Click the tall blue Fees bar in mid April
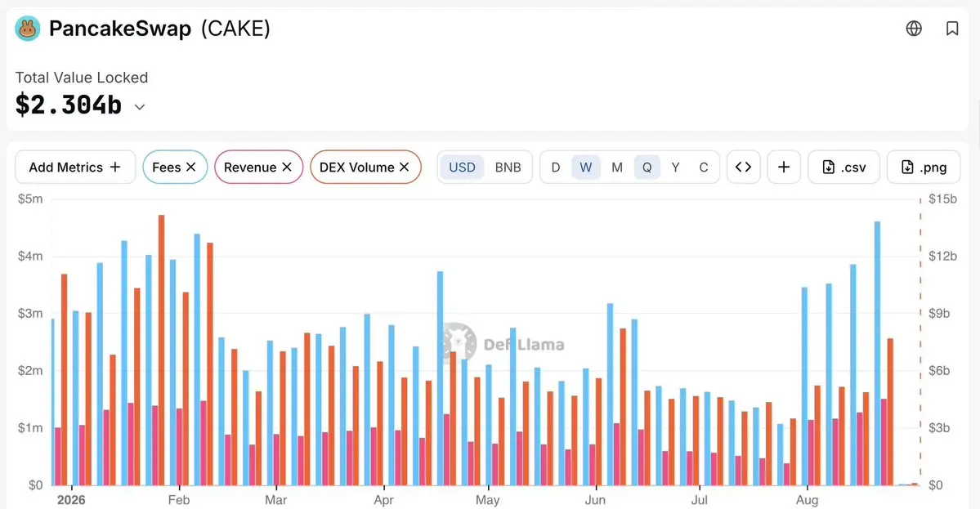 point(440,378)
